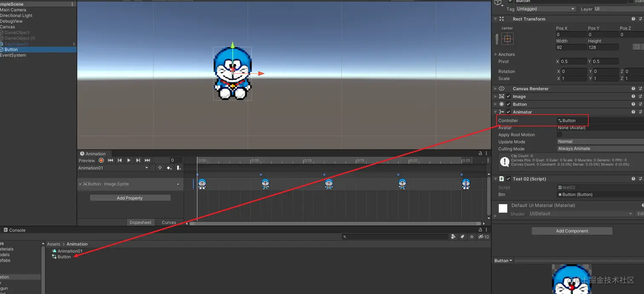Click the hidden objects count eye icon
The height and width of the screenshot is (294, 644).
[481, 237]
